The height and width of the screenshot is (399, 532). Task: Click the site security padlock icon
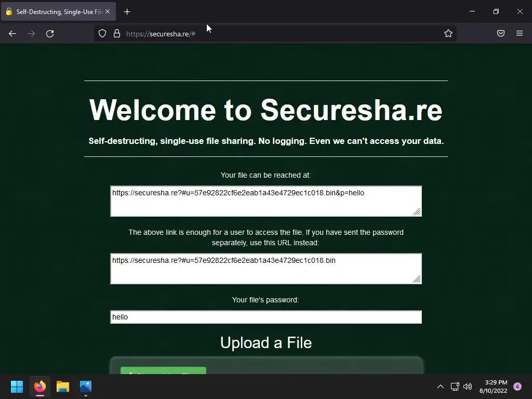(117, 34)
